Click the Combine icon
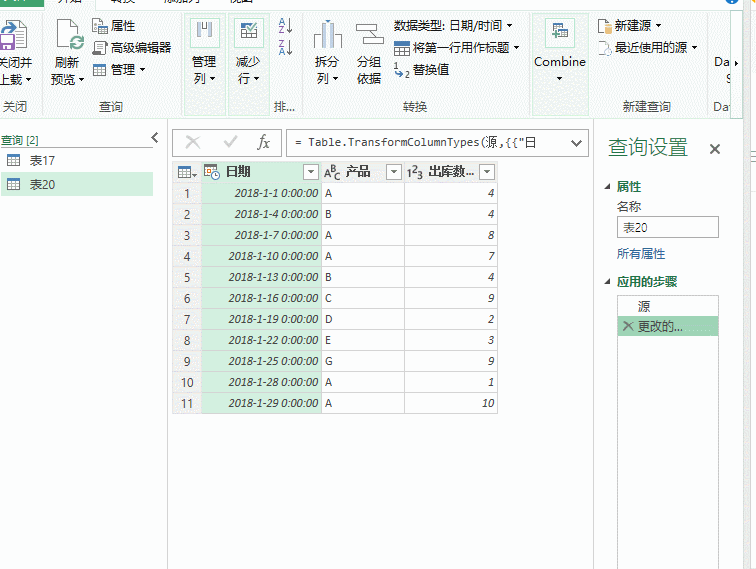 (x=560, y=32)
